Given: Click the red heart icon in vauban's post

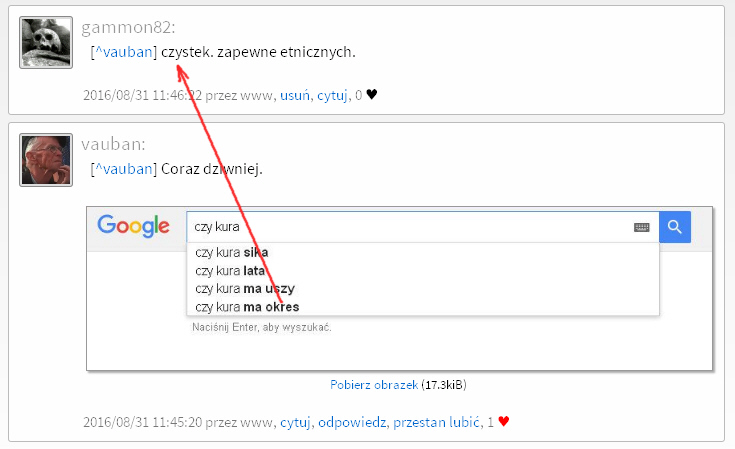Looking at the screenshot, I should click(x=504, y=422).
